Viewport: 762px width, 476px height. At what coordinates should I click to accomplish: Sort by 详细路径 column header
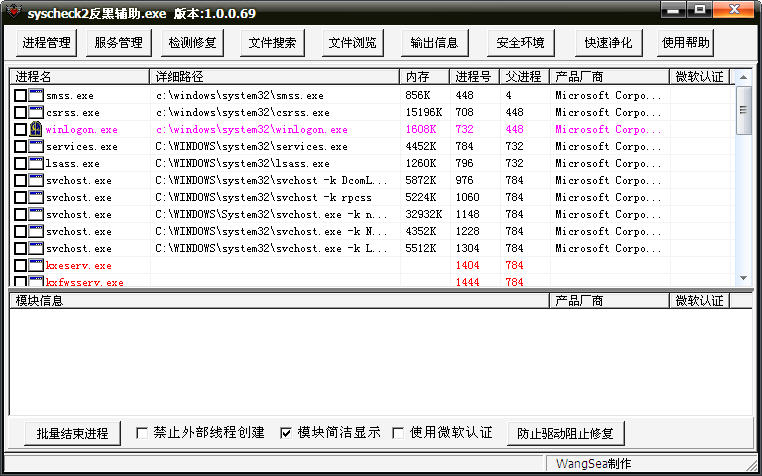pyautogui.click(x=275, y=76)
